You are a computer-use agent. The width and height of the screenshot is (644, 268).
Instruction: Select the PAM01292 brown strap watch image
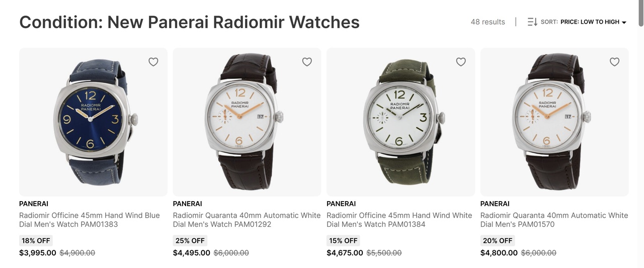(247, 122)
